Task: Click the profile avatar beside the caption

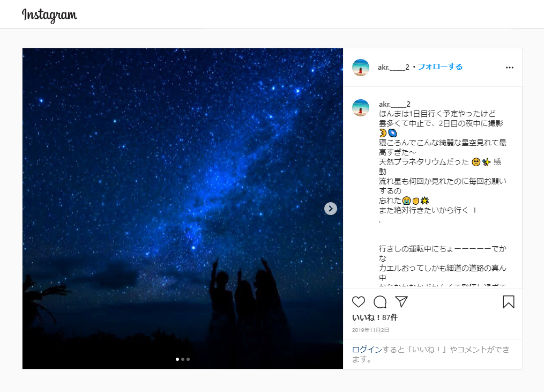Action: tap(361, 108)
